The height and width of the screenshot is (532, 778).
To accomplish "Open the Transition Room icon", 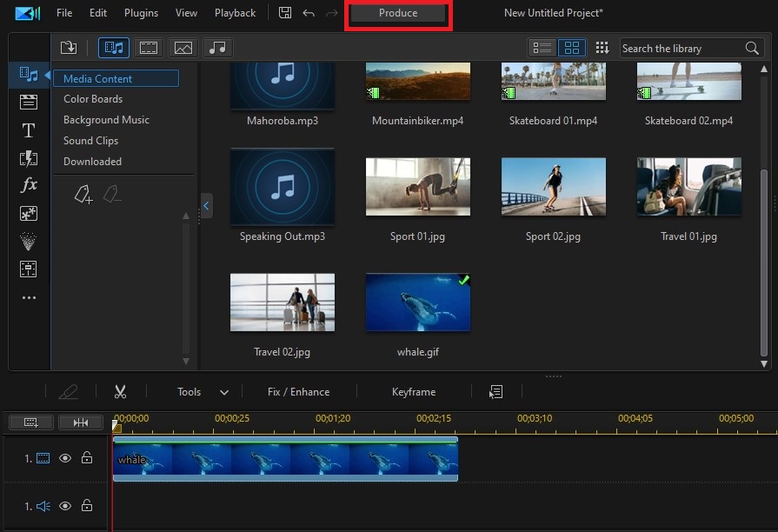I will [29, 158].
